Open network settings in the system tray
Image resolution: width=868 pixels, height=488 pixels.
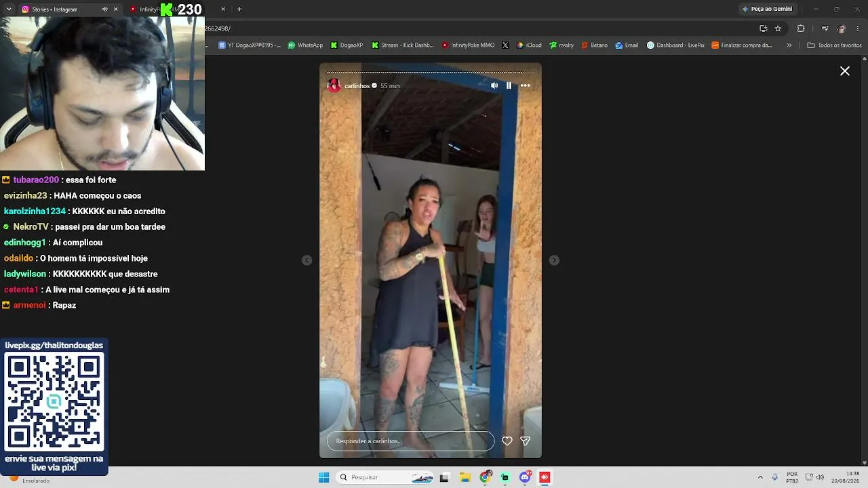pyautogui.click(x=809, y=477)
